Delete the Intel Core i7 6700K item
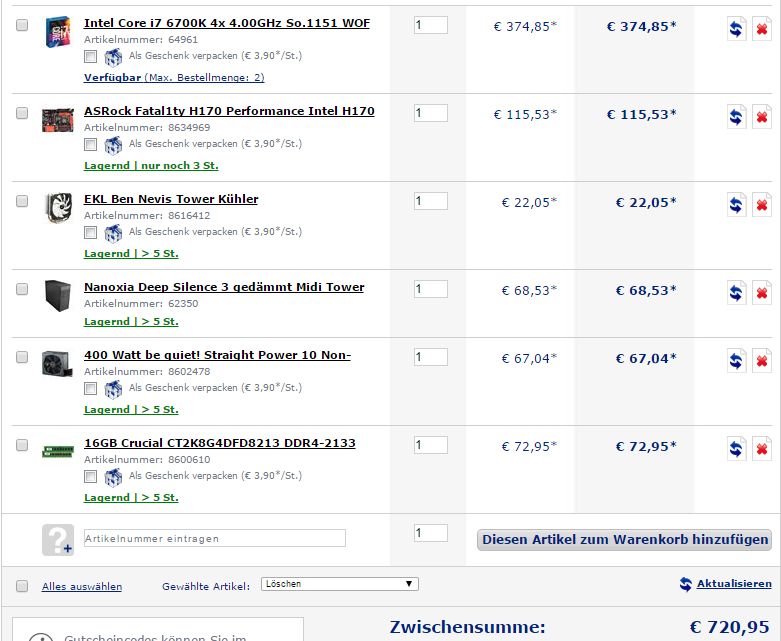Viewport: 781px width, 641px height. [x=762, y=28]
